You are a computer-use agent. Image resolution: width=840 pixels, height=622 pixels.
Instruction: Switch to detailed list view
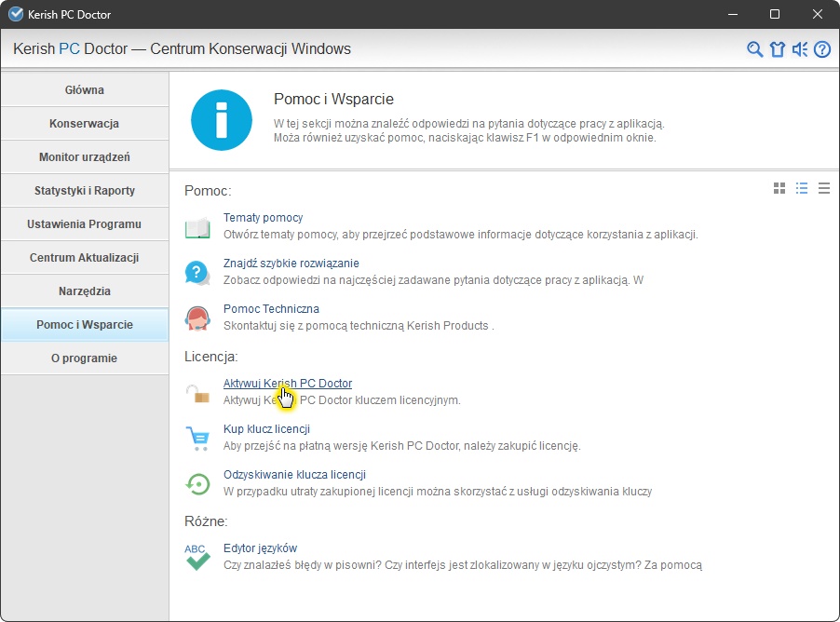(802, 188)
